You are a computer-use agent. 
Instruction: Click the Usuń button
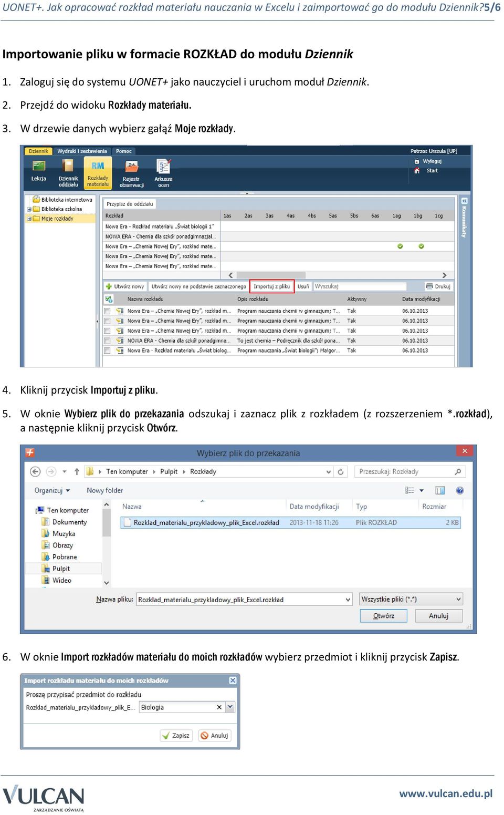tap(303, 286)
